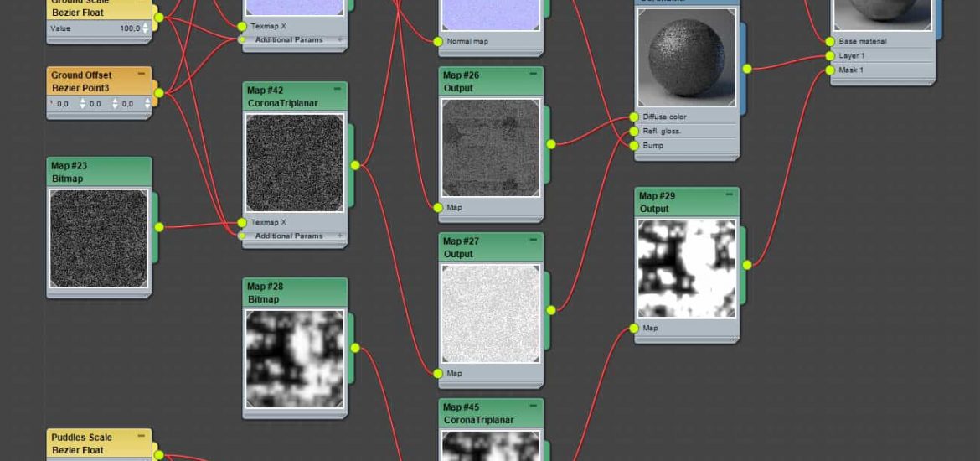Screen dimensions: 980x461
Task: Click the Map #29 output socket
Action: [x=746, y=265]
